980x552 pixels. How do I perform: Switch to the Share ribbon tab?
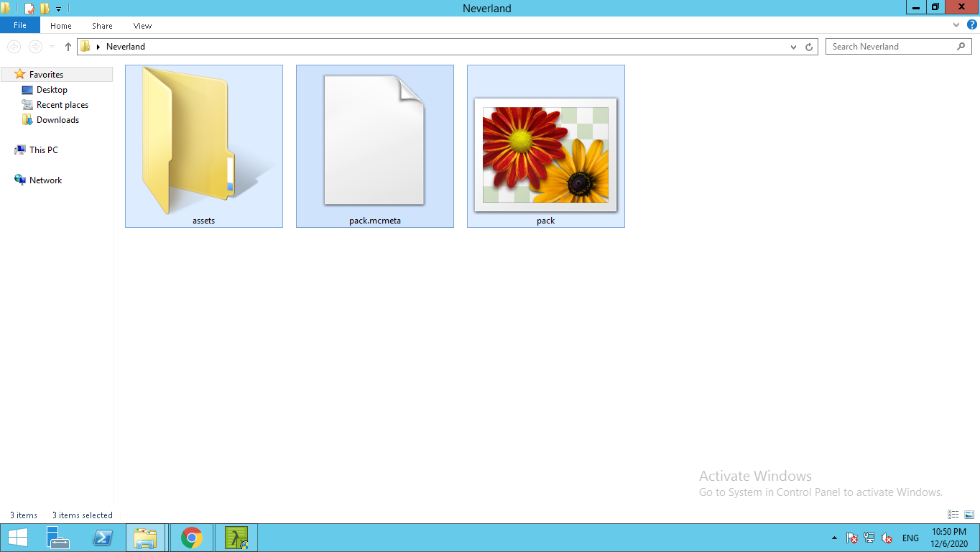(102, 26)
